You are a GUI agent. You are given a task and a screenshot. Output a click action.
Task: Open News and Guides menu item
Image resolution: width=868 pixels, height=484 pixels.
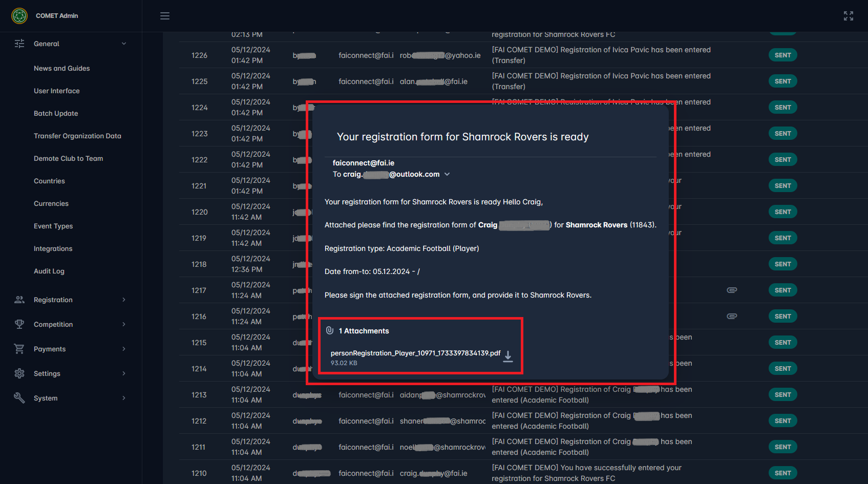coord(61,68)
